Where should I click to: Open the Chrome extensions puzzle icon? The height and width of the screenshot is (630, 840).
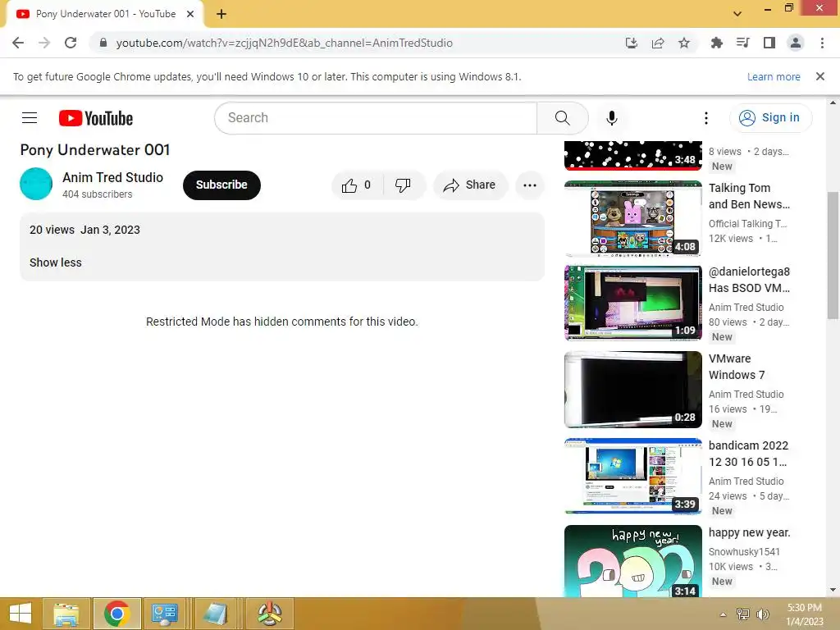pyautogui.click(x=716, y=43)
